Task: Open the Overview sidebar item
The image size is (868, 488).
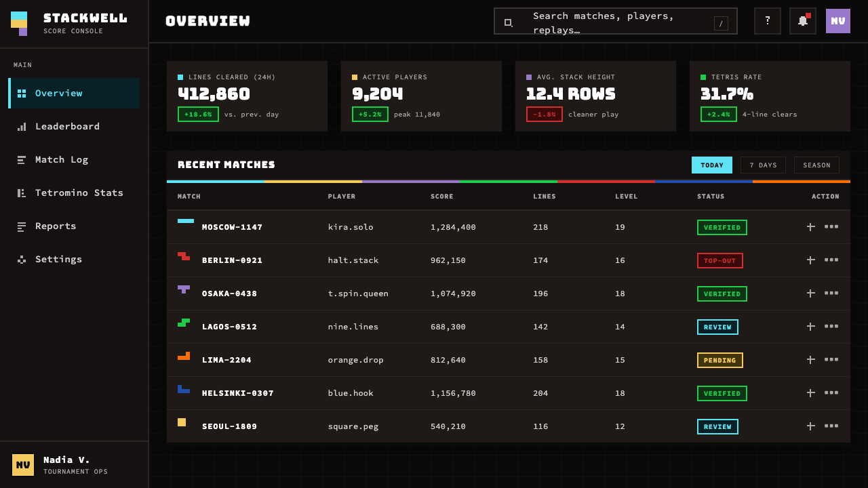Action: (x=74, y=93)
